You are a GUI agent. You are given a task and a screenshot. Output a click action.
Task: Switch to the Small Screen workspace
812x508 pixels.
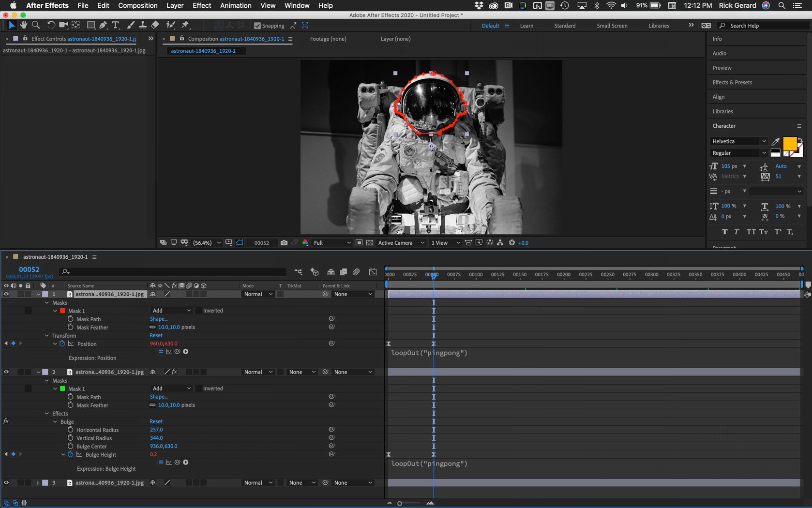(x=612, y=25)
